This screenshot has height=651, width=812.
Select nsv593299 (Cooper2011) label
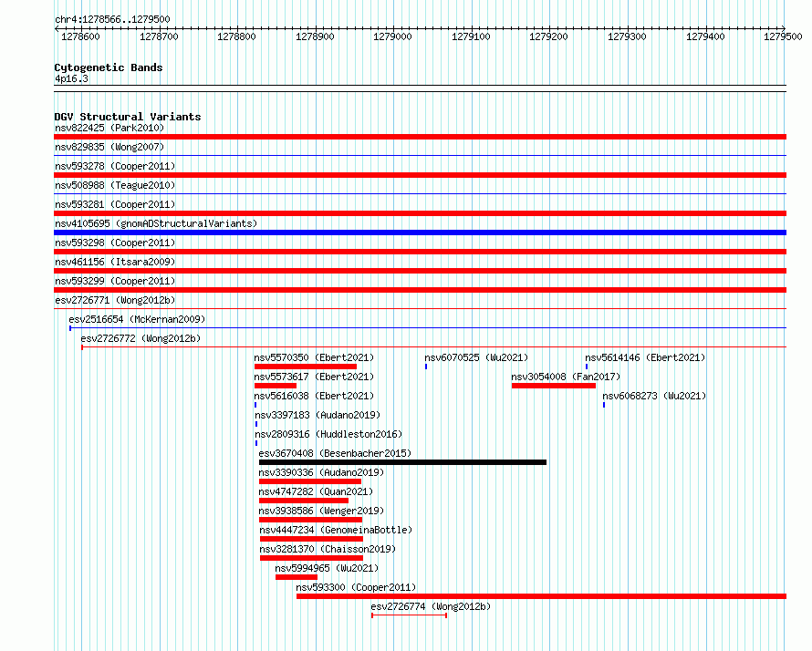click(115, 281)
